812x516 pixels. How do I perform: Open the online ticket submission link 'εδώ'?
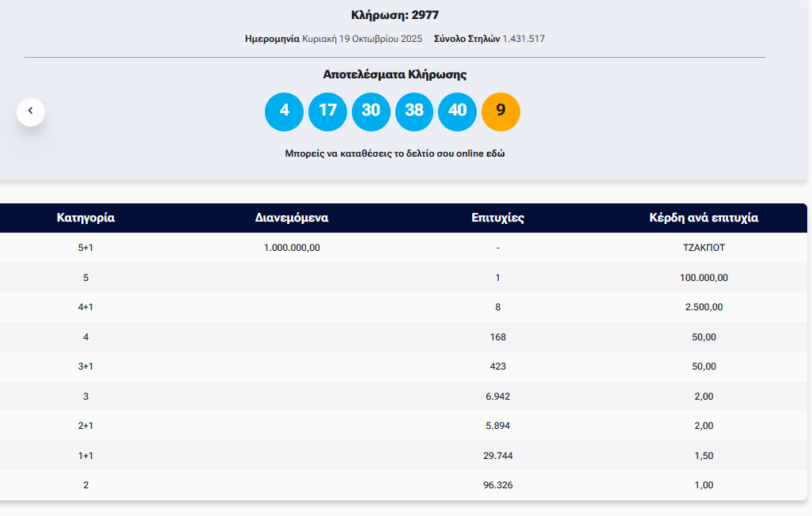pyautogui.click(x=495, y=154)
